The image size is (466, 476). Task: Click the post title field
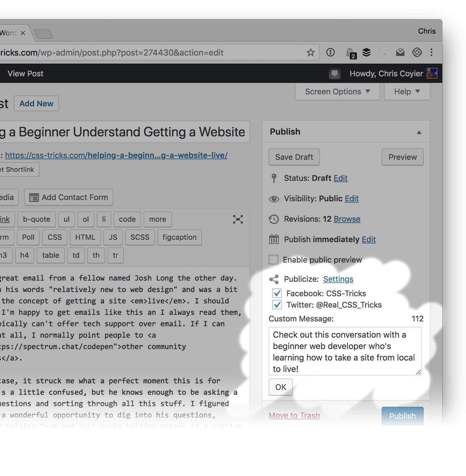124,132
